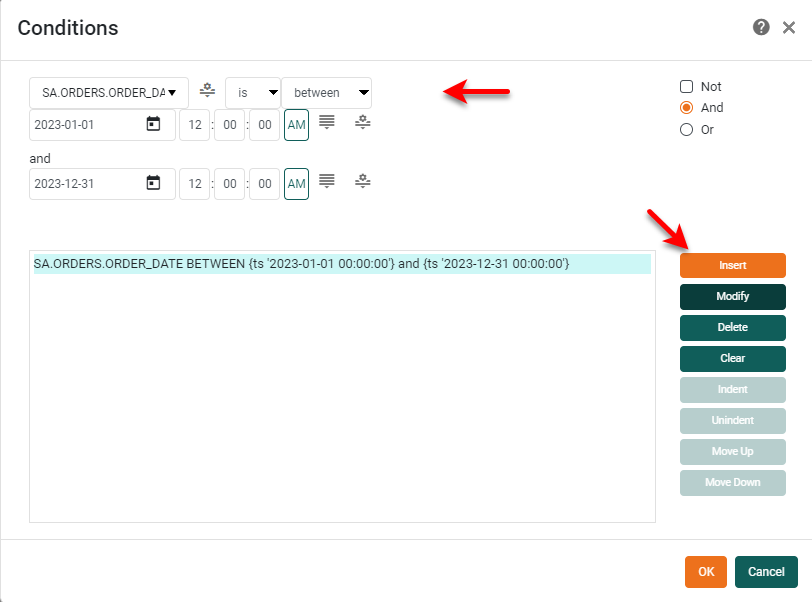Clear all conditions with the Clear button
The height and width of the screenshot is (602, 812).
pyautogui.click(x=732, y=358)
